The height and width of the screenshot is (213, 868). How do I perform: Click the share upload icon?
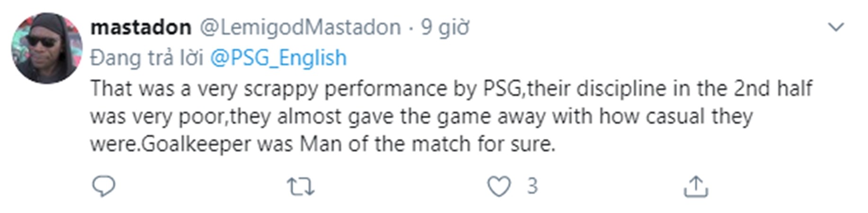[696, 186]
